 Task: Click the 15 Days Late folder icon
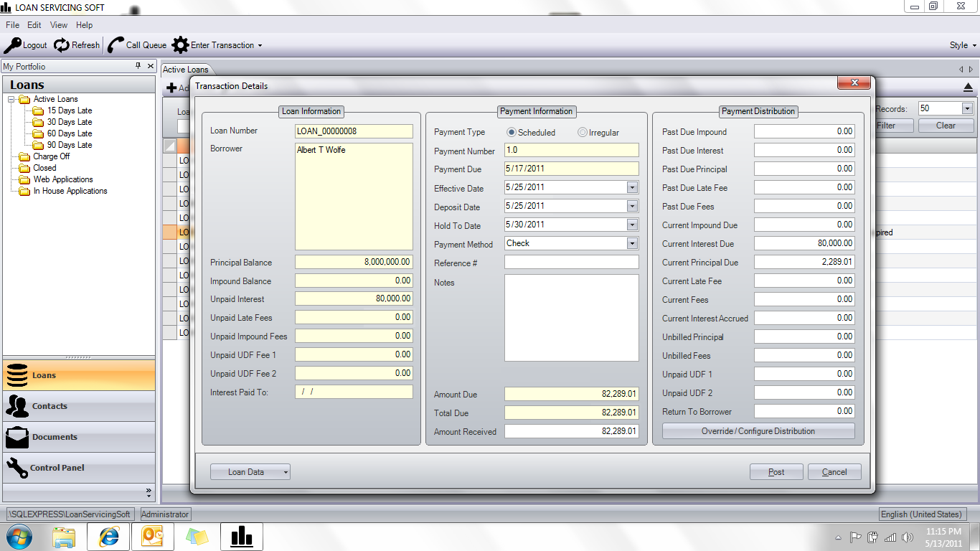coord(38,110)
